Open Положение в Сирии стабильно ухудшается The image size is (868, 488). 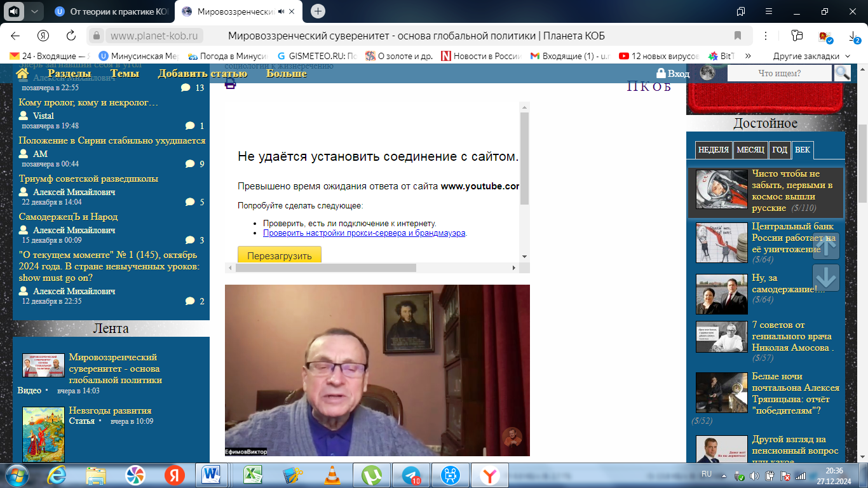(x=112, y=140)
